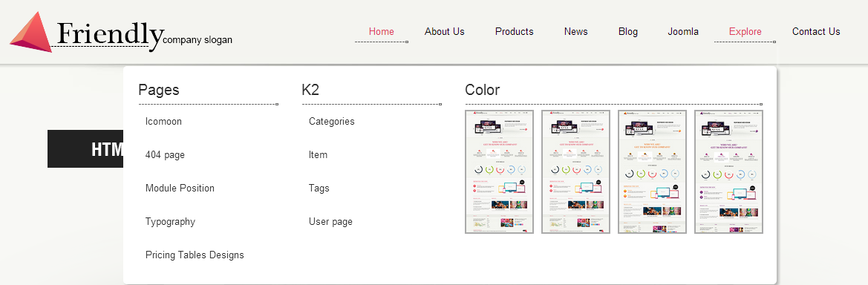Open K2 Categories link
This screenshot has width=868, height=285.
(x=332, y=121)
